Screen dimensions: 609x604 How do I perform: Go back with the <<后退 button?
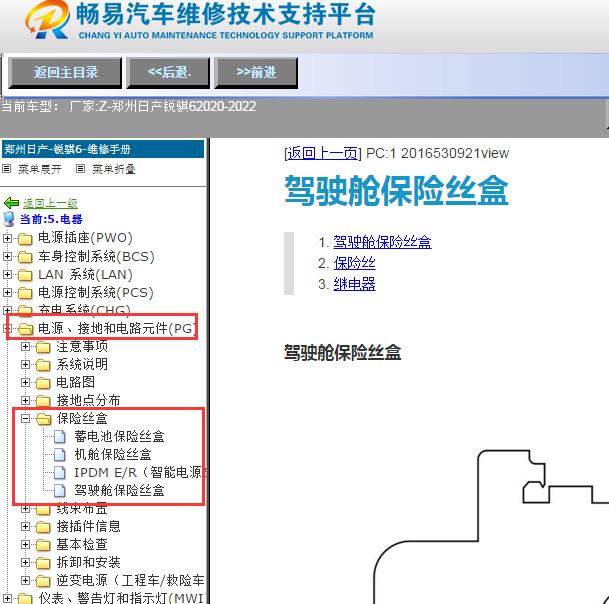click(168, 73)
